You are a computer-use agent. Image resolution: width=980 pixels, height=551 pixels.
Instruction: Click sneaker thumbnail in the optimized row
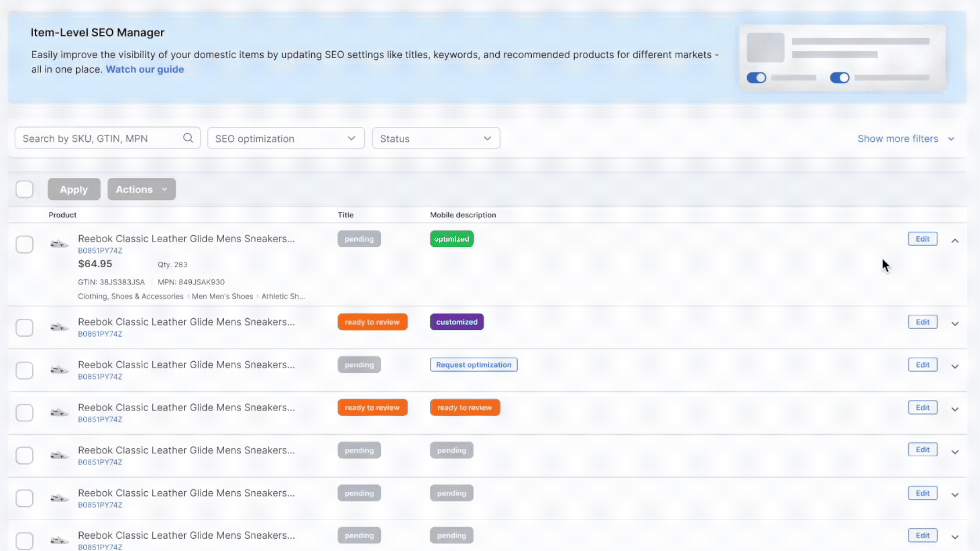59,244
